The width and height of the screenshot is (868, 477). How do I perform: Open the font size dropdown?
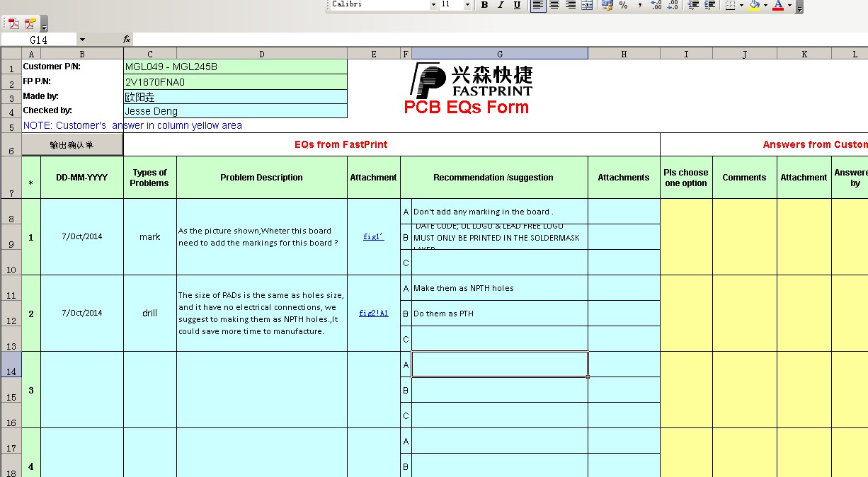click(467, 5)
